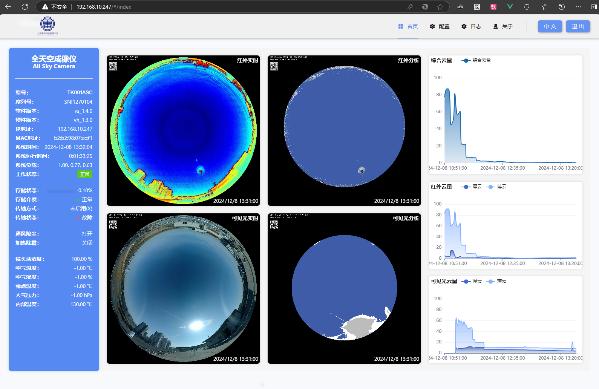Screen dimensions: 599x389
Task: Open the about tab with person icon
Action: point(502,26)
